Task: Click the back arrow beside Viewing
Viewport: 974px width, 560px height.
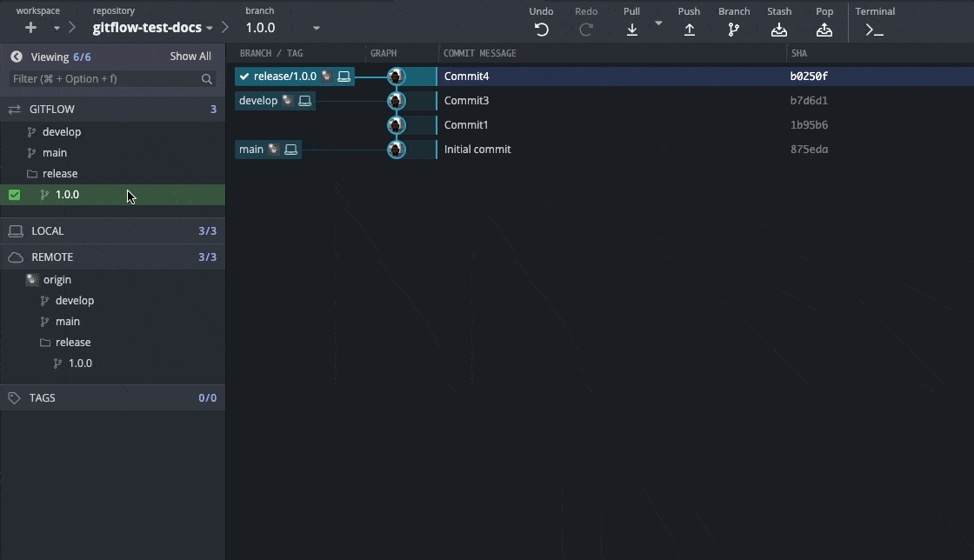Action: [x=17, y=57]
